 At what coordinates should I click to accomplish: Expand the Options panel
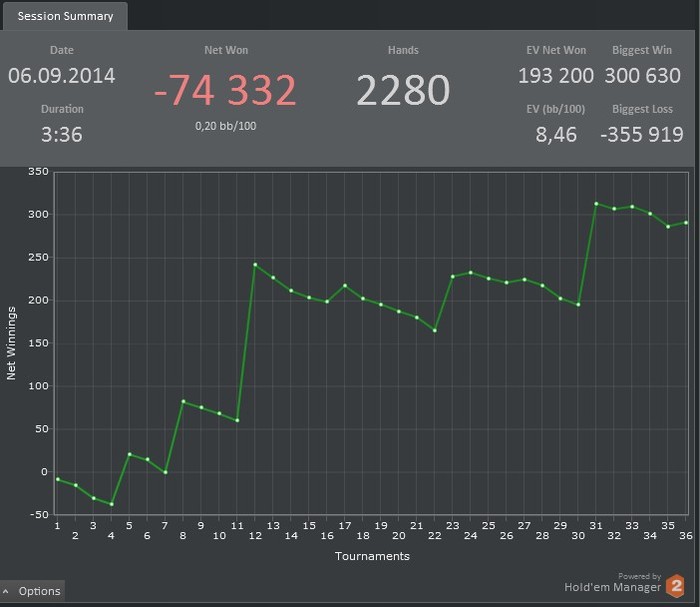32,591
